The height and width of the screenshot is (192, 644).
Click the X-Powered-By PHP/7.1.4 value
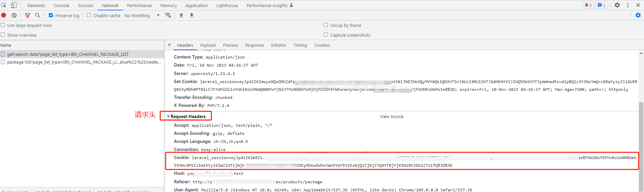pos(218,106)
